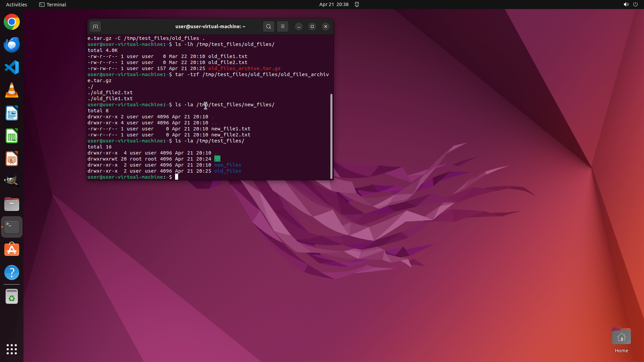The width and height of the screenshot is (644, 362).
Task: Launch LibreOffice Calc from the dock
Action: (12, 136)
